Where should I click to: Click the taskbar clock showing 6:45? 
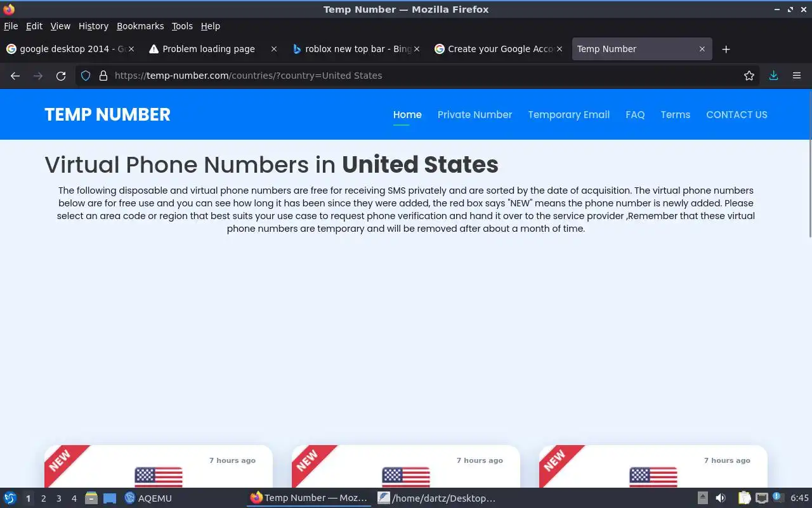point(799,498)
